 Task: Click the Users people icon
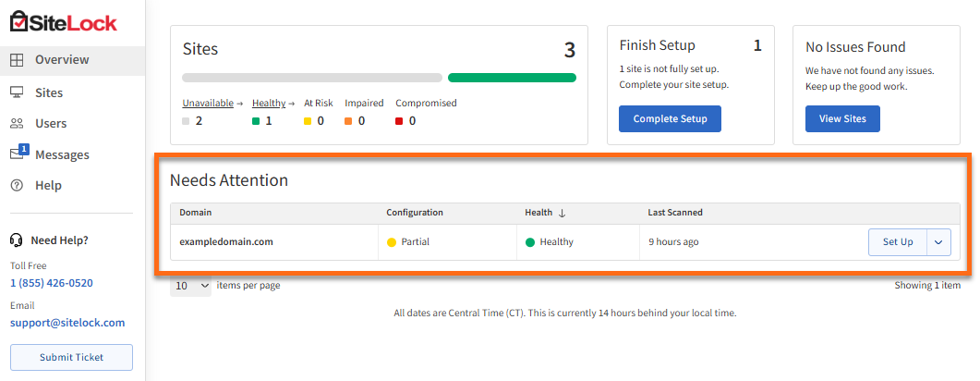(x=17, y=123)
